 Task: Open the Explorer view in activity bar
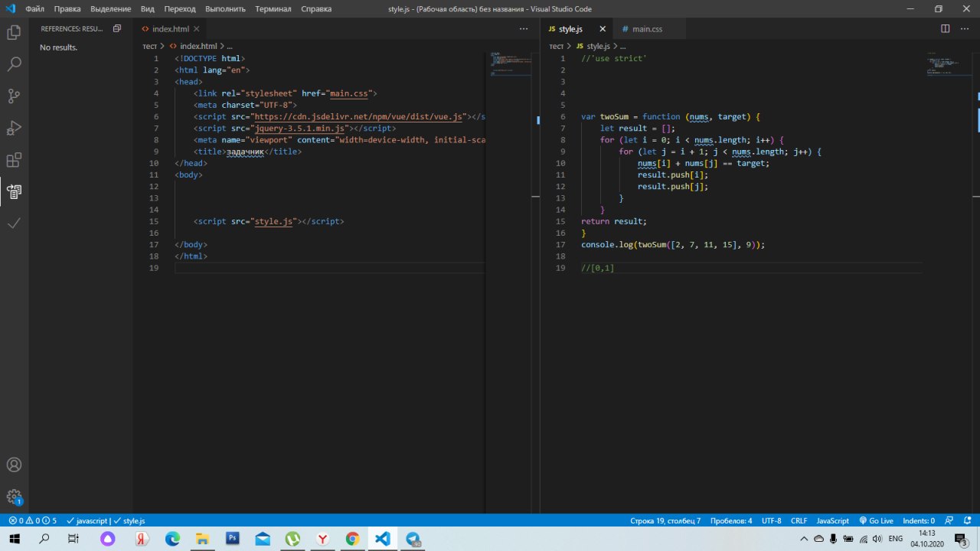point(14,33)
